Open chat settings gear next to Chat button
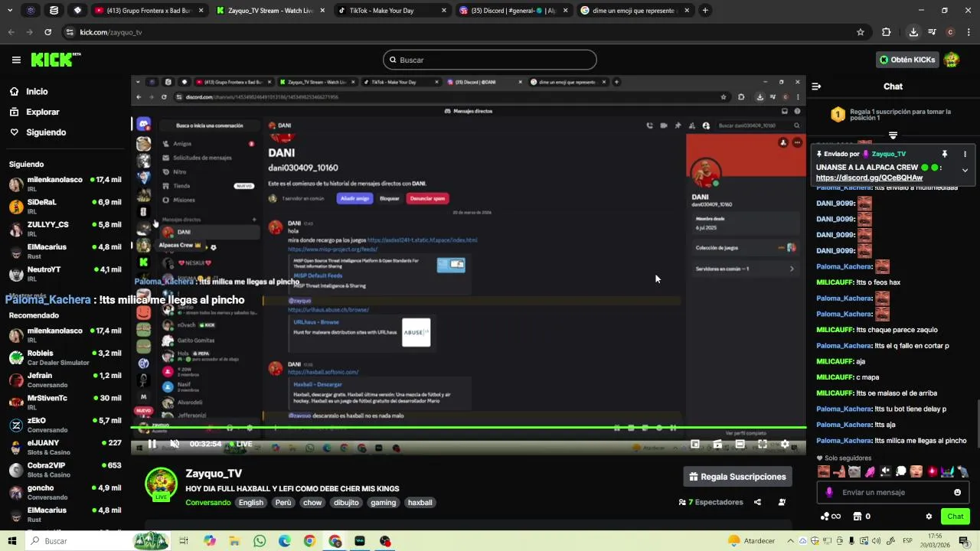Viewport: 980px width, 551px height. [x=929, y=517]
